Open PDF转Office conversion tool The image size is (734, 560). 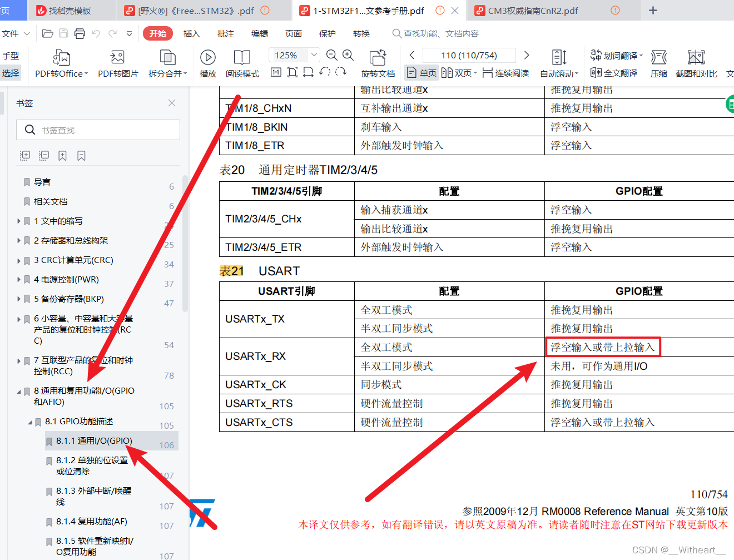point(61,64)
